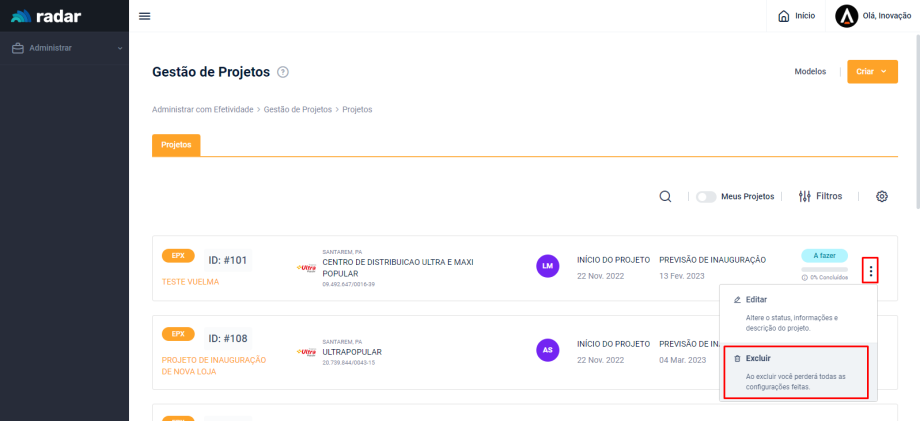
Task: Click the LM user avatar
Action: pos(547,266)
